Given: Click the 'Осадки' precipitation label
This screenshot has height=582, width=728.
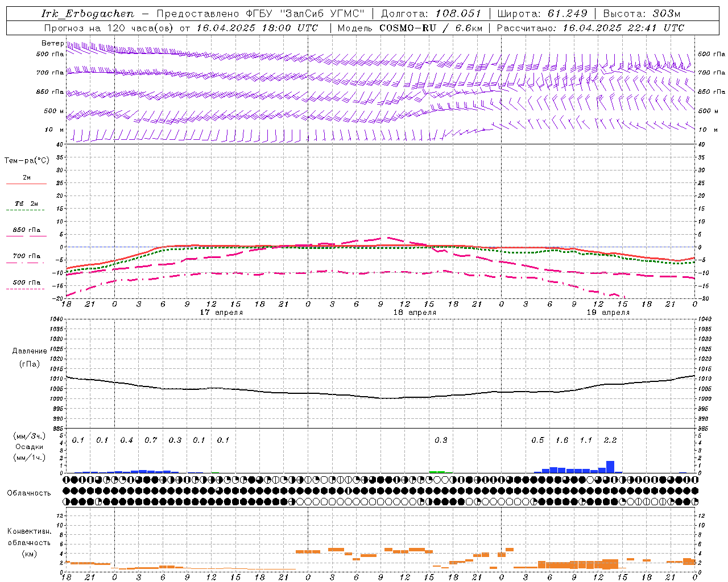Looking at the screenshot, I should click(30, 447).
